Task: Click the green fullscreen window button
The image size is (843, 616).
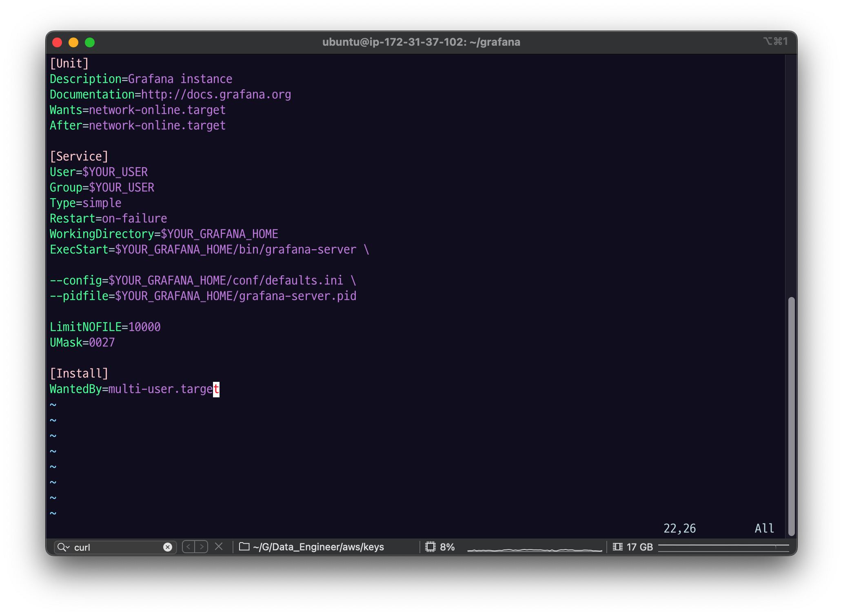Action: 90,42
